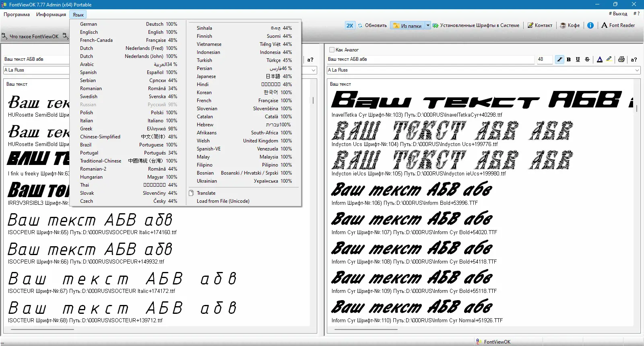Viewport: 644px width, 346px height.
Task: Select Serbian Српски language
Action: pyautogui.click(x=128, y=80)
